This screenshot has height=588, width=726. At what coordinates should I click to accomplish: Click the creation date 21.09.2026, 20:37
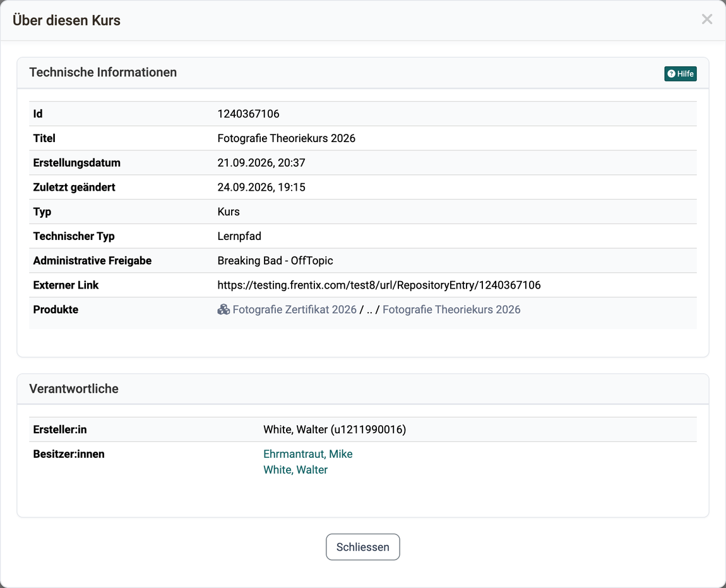point(261,163)
